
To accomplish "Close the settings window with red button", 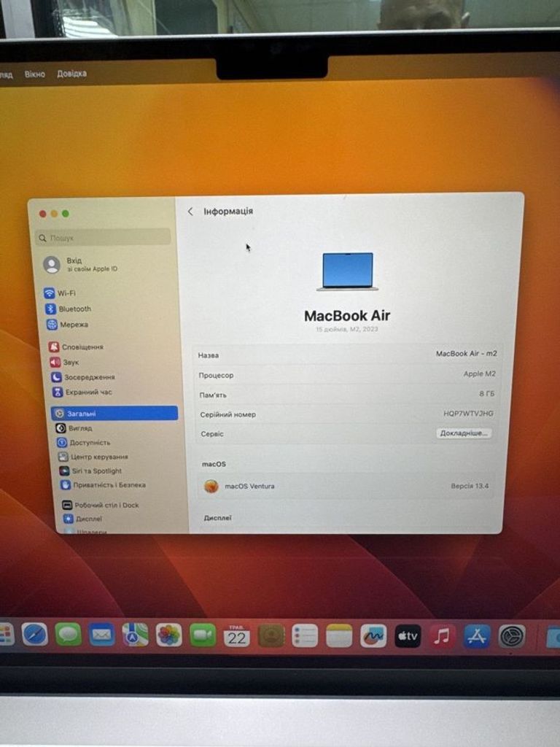I will pyautogui.click(x=43, y=214).
